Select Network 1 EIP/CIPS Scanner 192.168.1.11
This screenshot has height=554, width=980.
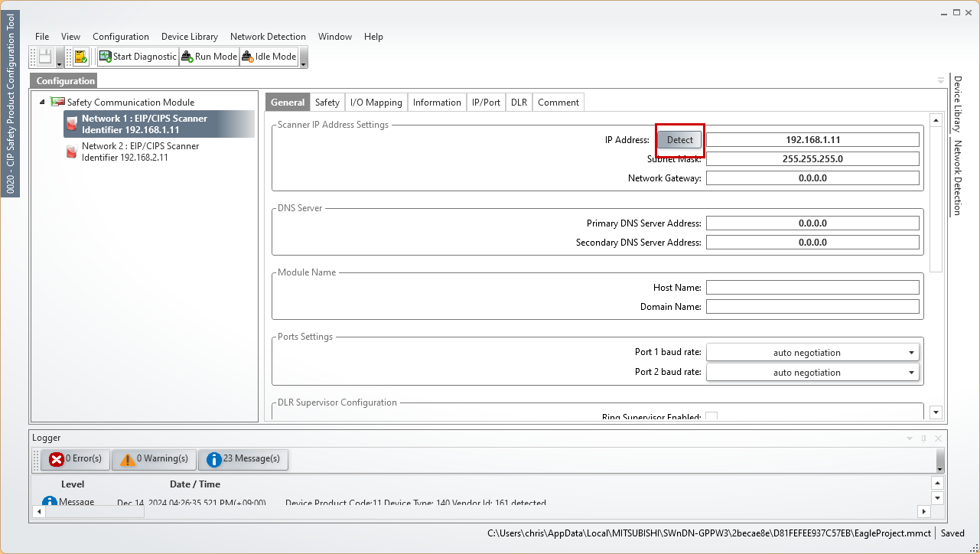(159, 124)
